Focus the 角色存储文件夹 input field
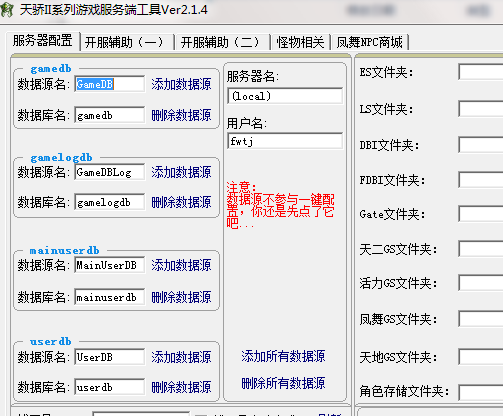This screenshot has width=503, height=416. point(481,392)
